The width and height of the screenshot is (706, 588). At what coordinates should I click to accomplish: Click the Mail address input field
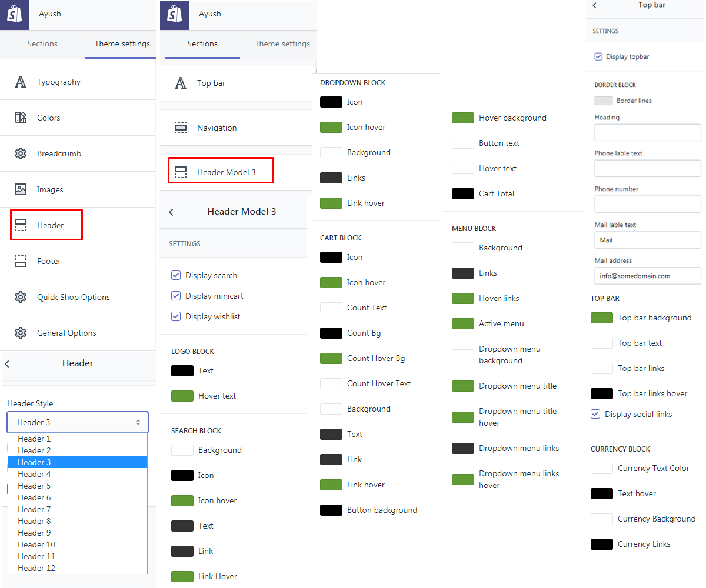pyautogui.click(x=647, y=276)
